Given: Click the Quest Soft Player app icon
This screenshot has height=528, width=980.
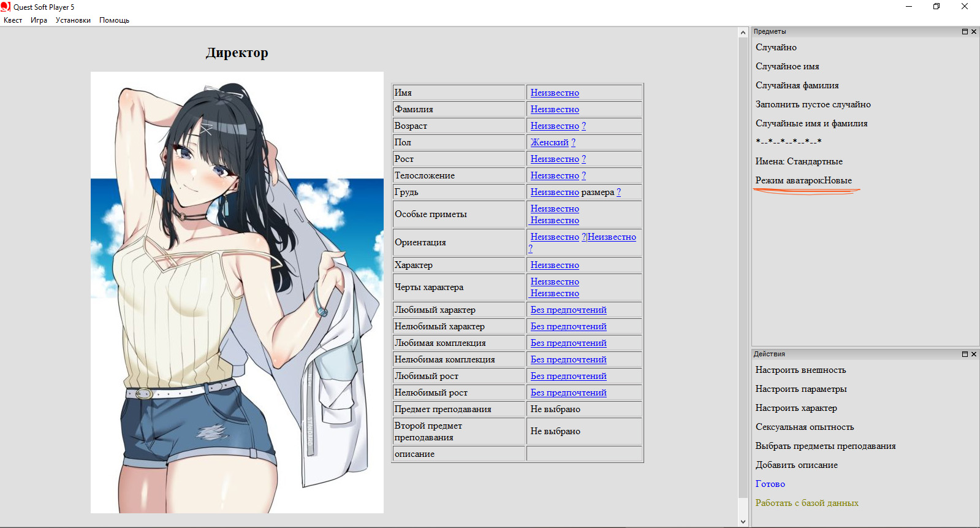Looking at the screenshot, I should click(6, 7).
